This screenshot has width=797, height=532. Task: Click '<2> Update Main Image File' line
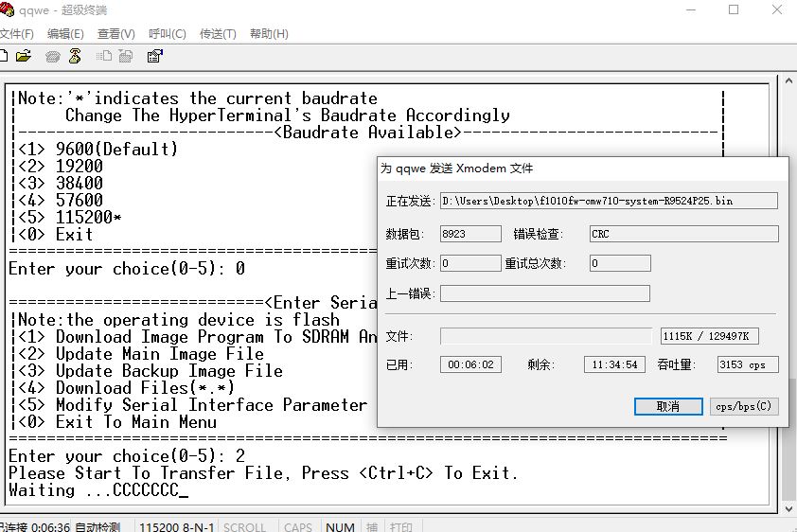pos(141,354)
